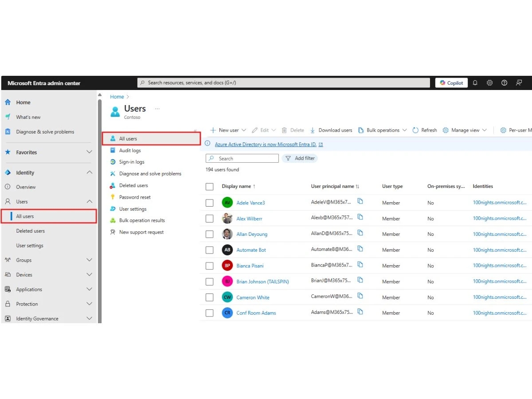Open the Home breadcrumb link
The height and width of the screenshot is (399, 532).
tap(117, 97)
